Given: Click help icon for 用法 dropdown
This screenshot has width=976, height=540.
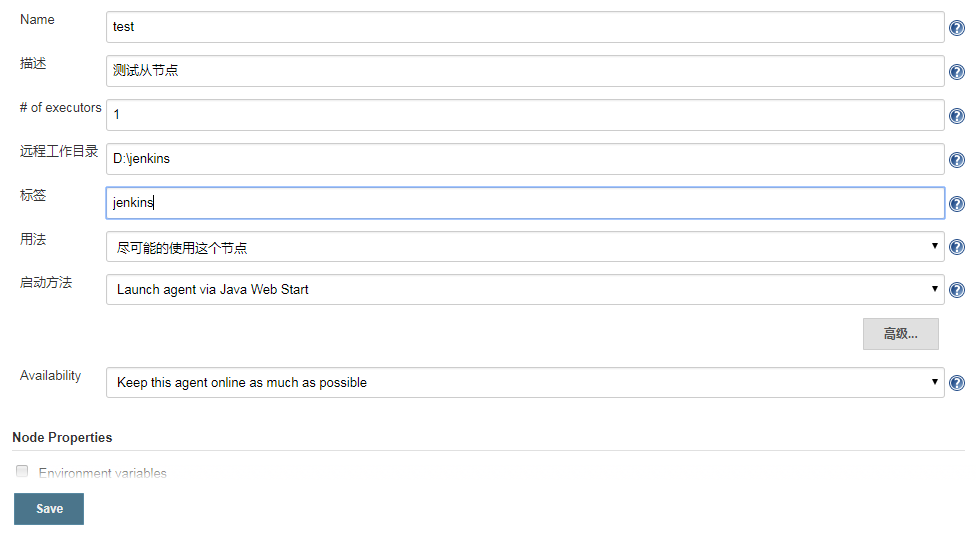Looking at the screenshot, I should pos(957,247).
